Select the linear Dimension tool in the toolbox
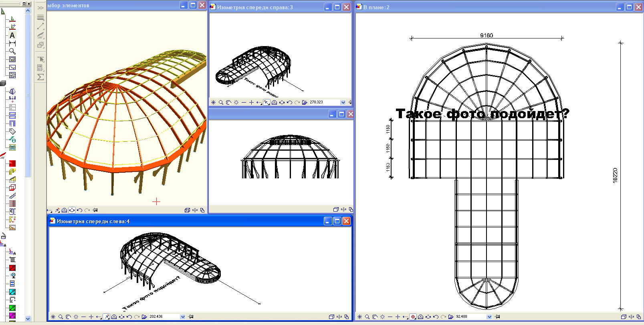 (12, 43)
